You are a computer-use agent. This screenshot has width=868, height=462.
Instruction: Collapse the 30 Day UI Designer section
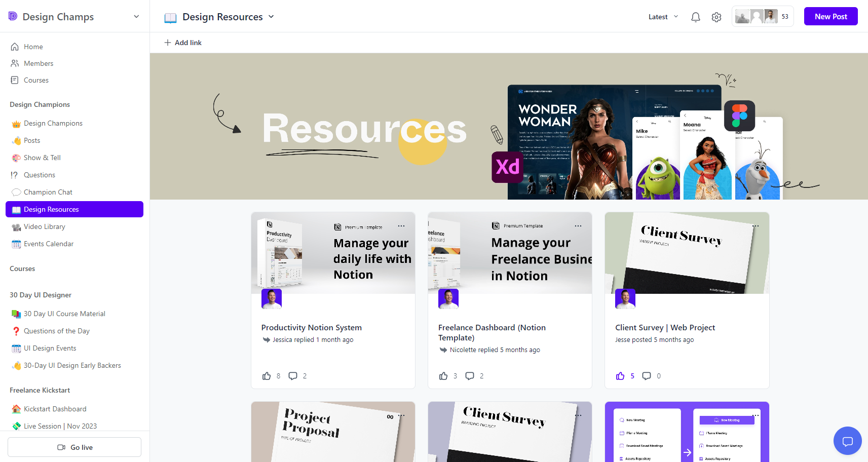(x=41, y=295)
